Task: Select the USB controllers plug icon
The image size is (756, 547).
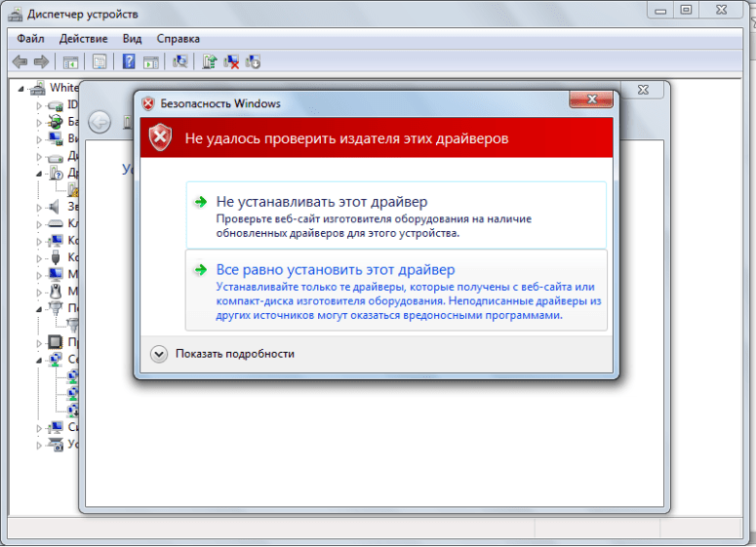Action: 56,257
